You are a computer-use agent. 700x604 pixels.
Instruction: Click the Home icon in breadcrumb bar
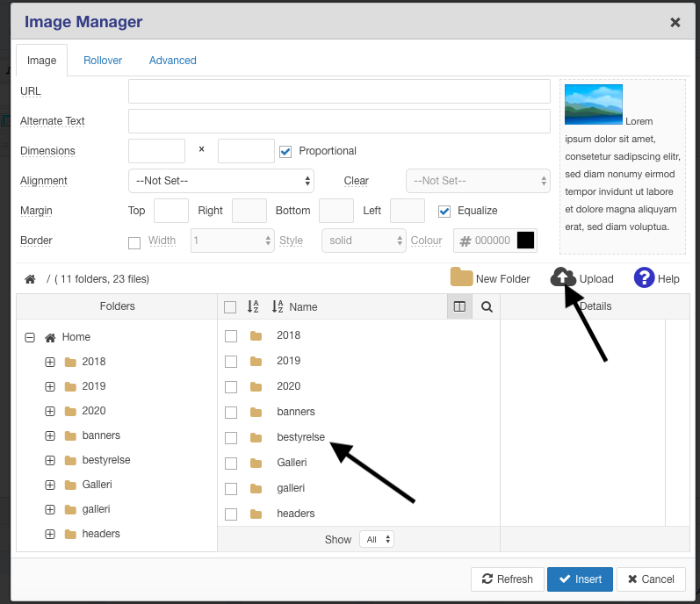pos(30,279)
